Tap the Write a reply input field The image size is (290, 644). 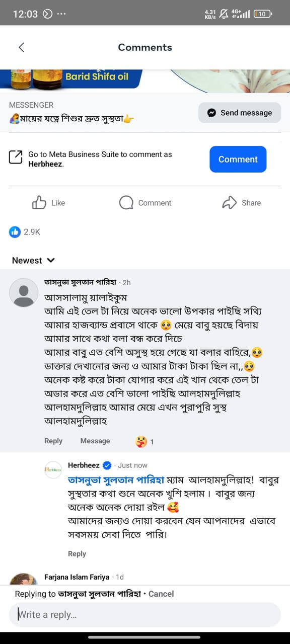[x=145, y=615]
